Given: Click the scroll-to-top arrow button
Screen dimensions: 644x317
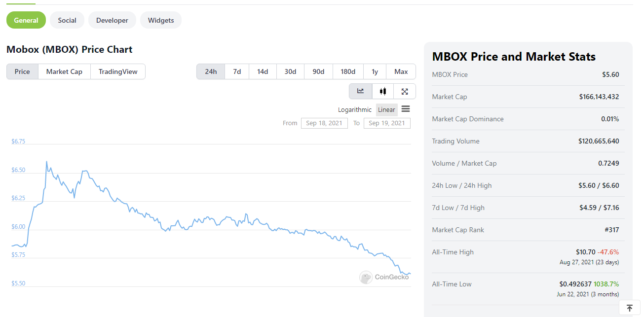Looking at the screenshot, I should (x=630, y=308).
